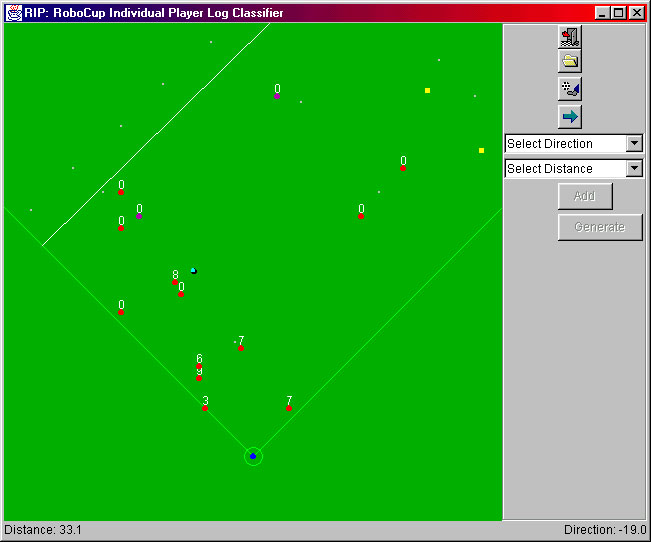Select the red player marker numbered 8
The image size is (651, 542).
click(x=175, y=282)
